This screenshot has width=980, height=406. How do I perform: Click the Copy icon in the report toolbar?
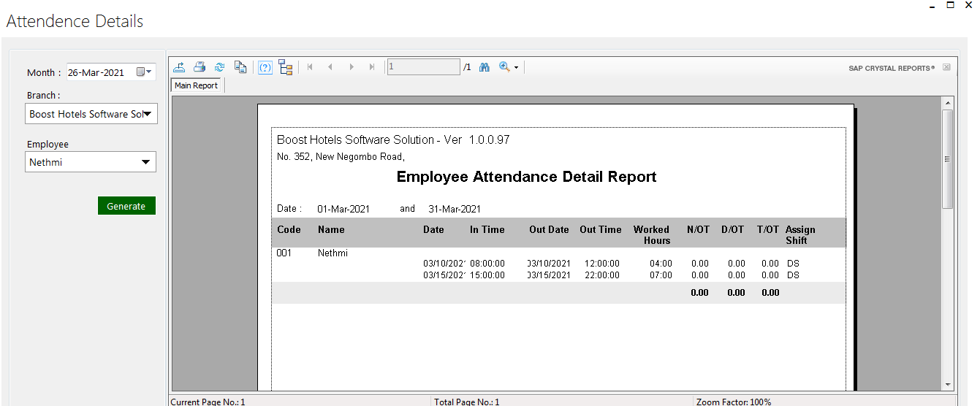(240, 67)
